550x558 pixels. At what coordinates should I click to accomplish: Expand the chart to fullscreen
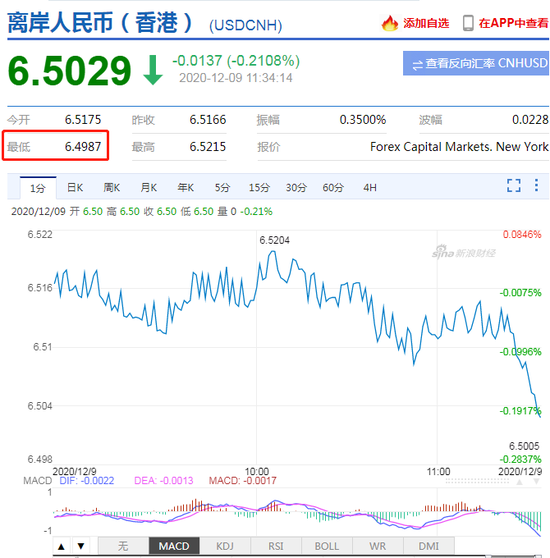coord(514,185)
